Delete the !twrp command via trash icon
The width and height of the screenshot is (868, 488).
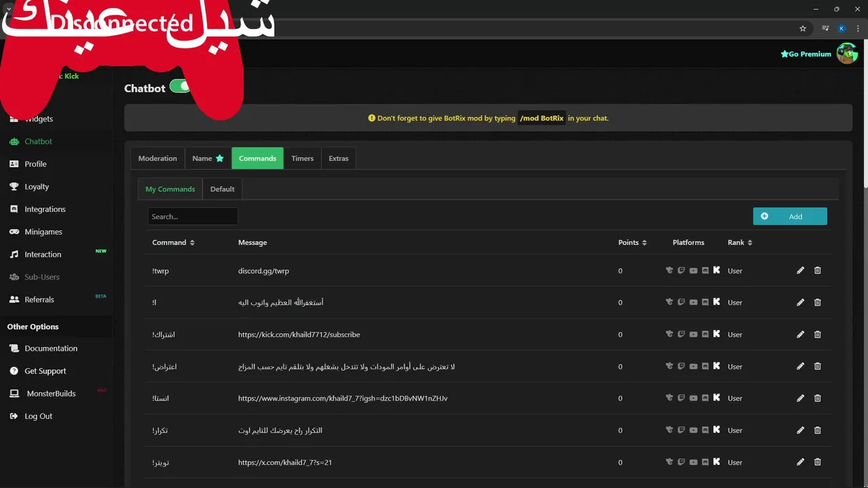(817, 270)
